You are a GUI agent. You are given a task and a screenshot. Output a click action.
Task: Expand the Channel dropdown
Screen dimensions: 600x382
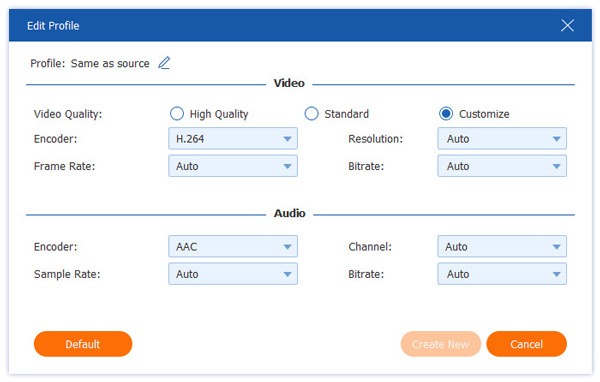click(x=502, y=247)
